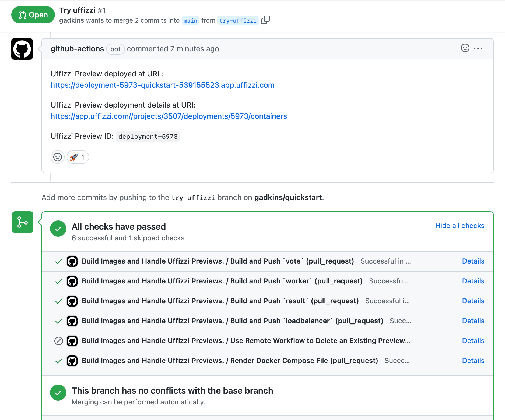Click the success checkmark on the `worker` check
The width and height of the screenshot is (505, 420).
[x=58, y=281]
